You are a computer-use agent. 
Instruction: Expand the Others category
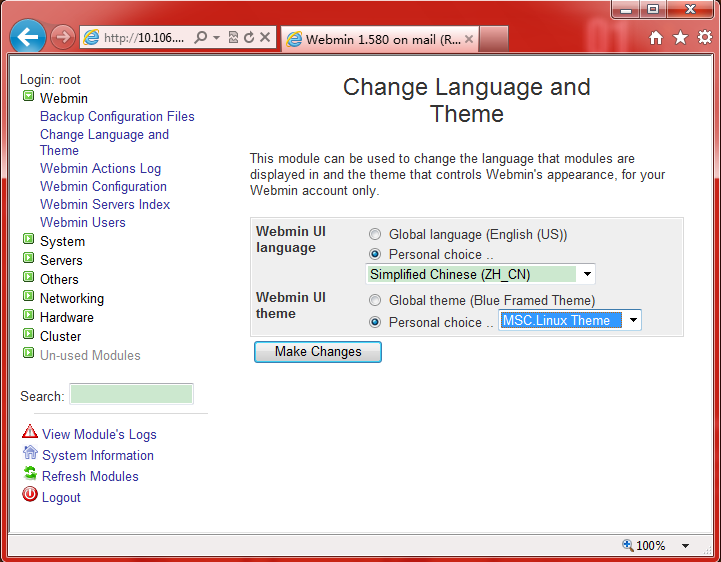coord(29,276)
